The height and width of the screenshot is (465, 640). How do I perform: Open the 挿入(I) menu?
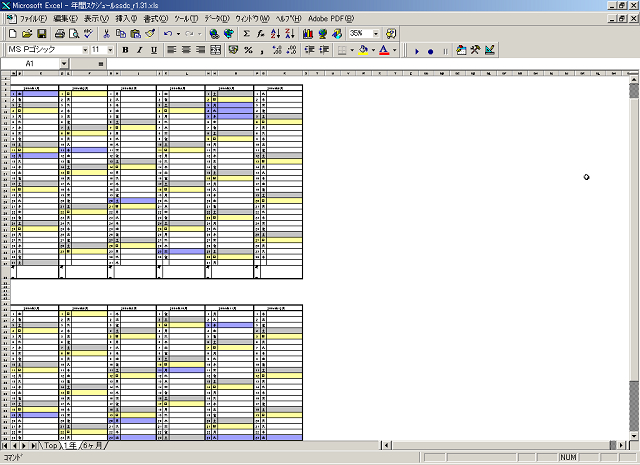(x=127, y=19)
